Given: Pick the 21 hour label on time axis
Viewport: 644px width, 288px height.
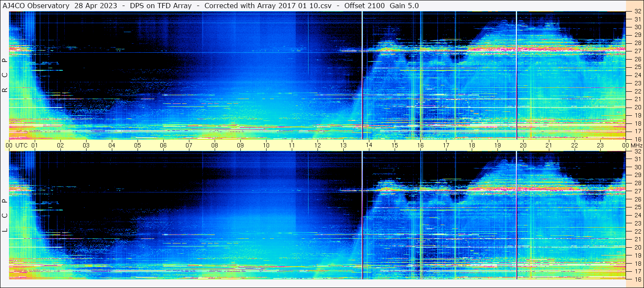Looking at the screenshot, I should pos(549,145).
